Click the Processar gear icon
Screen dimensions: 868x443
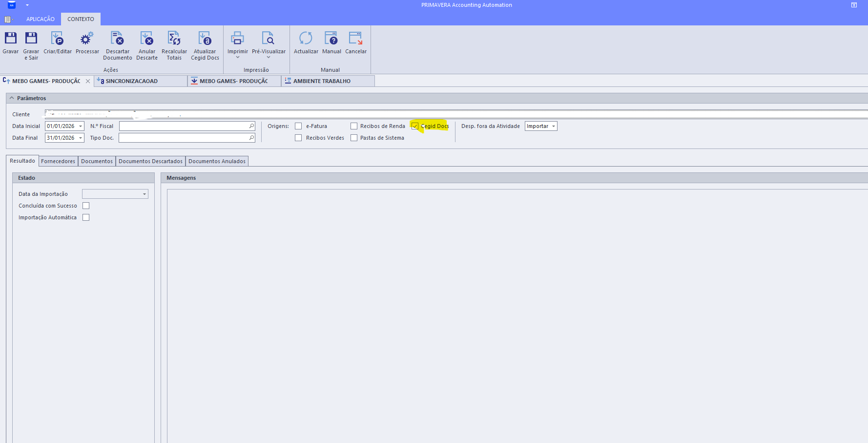click(x=87, y=39)
